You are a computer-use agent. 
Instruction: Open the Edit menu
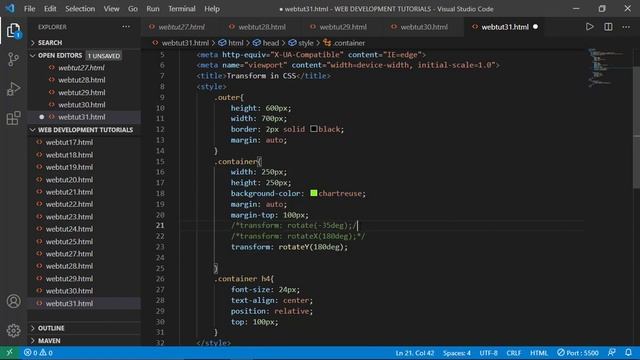50,9
